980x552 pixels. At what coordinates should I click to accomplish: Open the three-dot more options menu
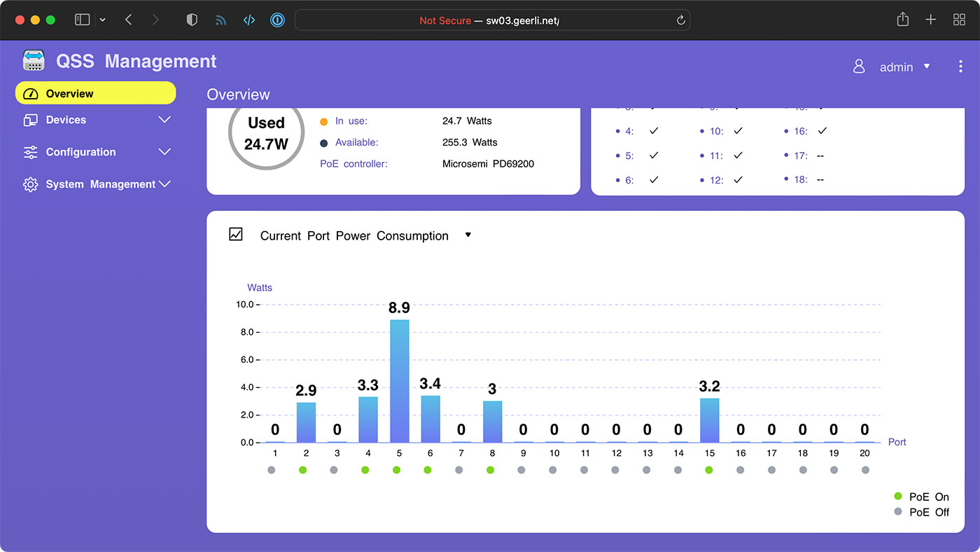960,67
